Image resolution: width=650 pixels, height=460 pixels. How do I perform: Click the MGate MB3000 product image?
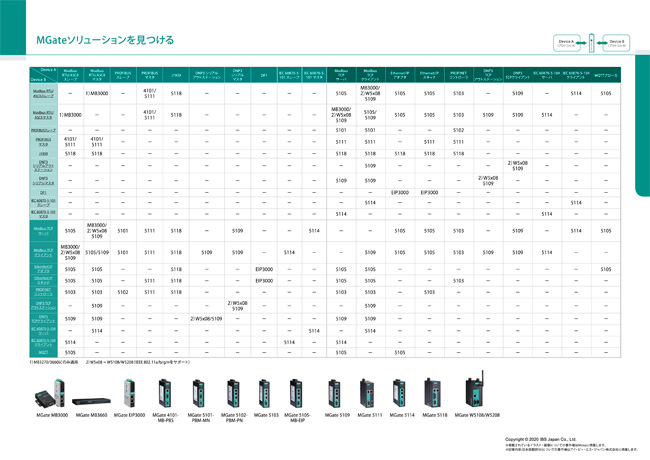[50, 393]
